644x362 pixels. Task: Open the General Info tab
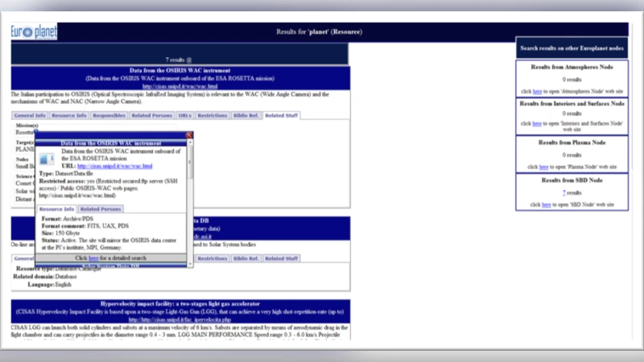tap(29, 116)
